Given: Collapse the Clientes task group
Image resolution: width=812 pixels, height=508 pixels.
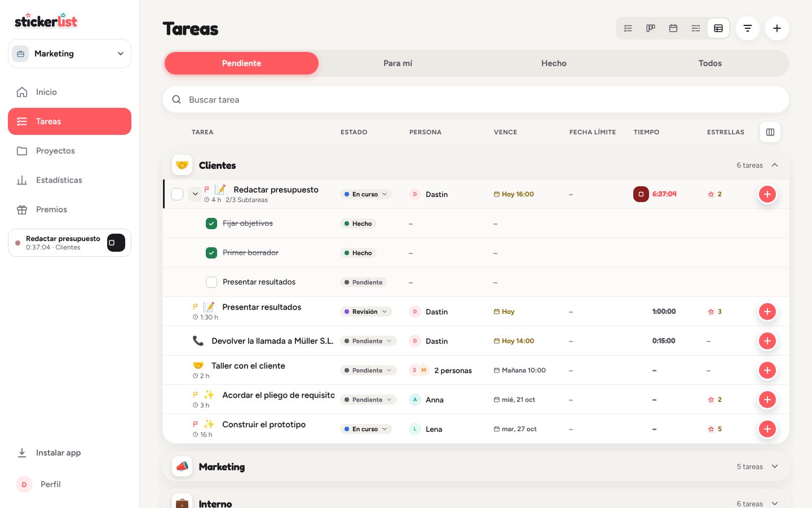Looking at the screenshot, I should click(775, 165).
